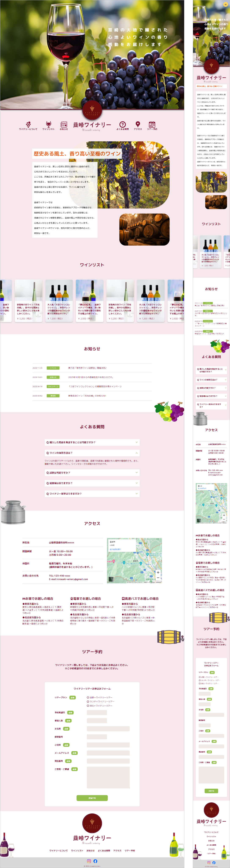Open Instagram icon in the wide desktop footer
This screenshot has width=230, height=868.
[x=89, y=861]
